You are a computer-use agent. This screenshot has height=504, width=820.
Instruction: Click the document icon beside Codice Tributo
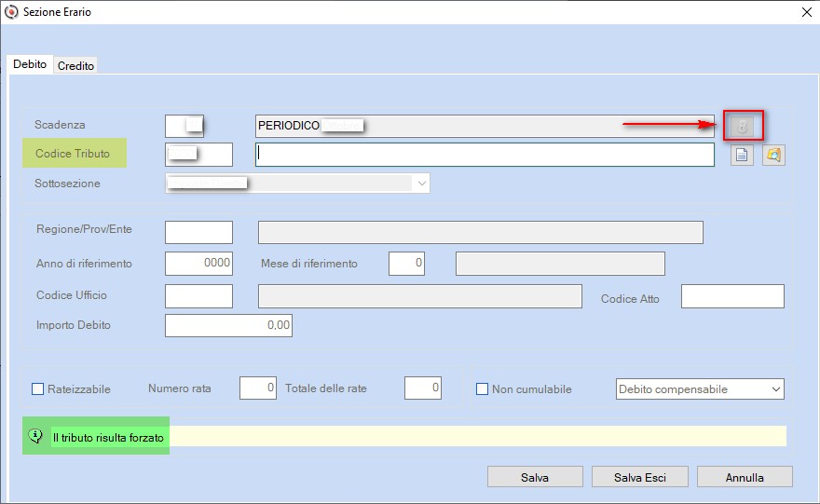tap(742, 156)
